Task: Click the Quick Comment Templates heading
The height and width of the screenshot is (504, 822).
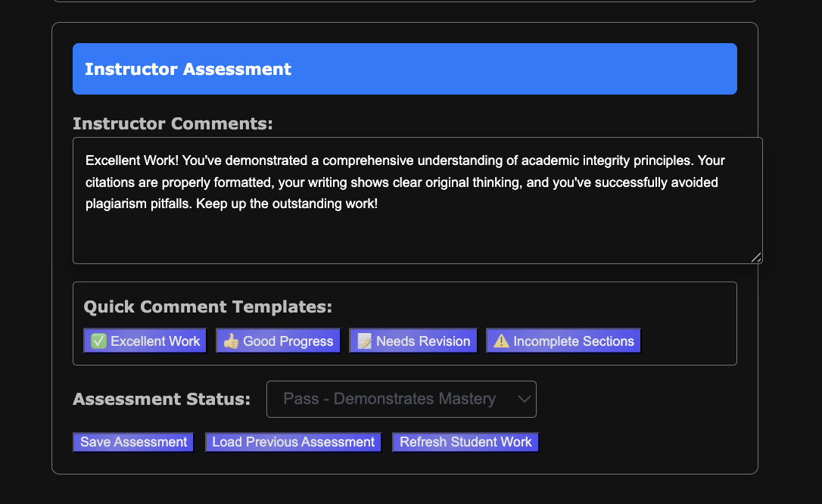Action: click(207, 306)
